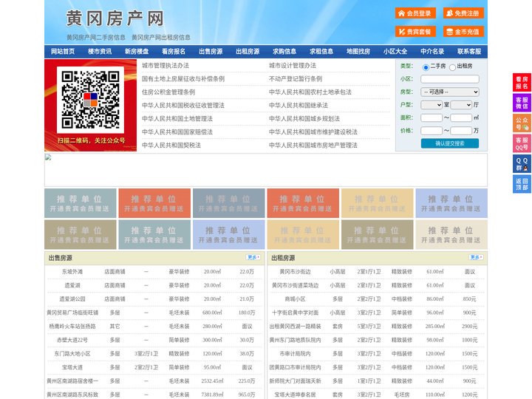The width and height of the screenshot is (532, 399).
Task: Go to 网站首页 in the navigation bar
Action: click(x=63, y=52)
